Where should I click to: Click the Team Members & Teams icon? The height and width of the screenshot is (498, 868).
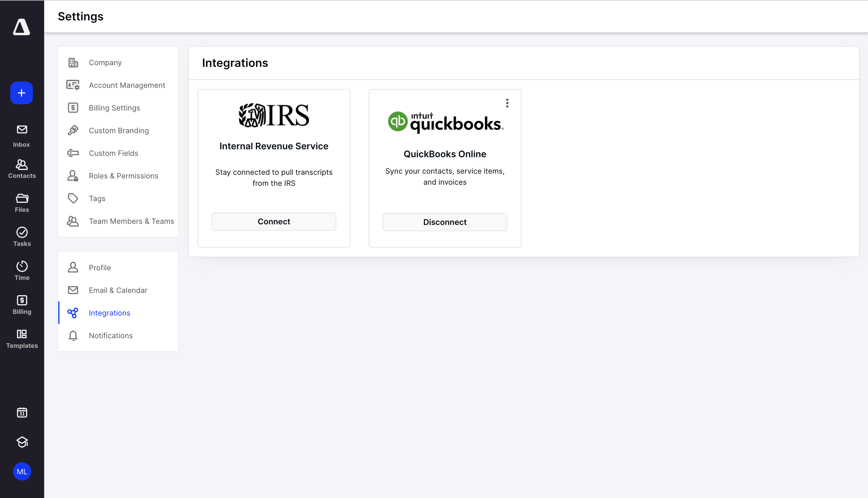click(x=73, y=221)
